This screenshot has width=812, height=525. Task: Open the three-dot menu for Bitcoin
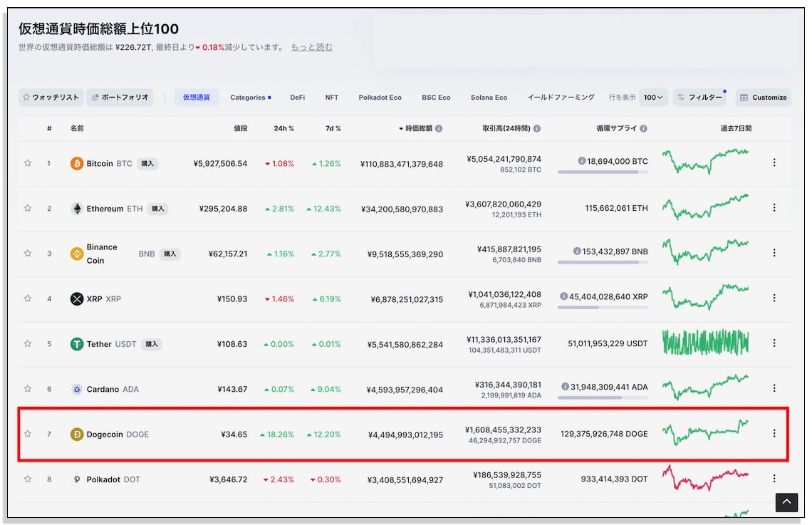click(774, 162)
